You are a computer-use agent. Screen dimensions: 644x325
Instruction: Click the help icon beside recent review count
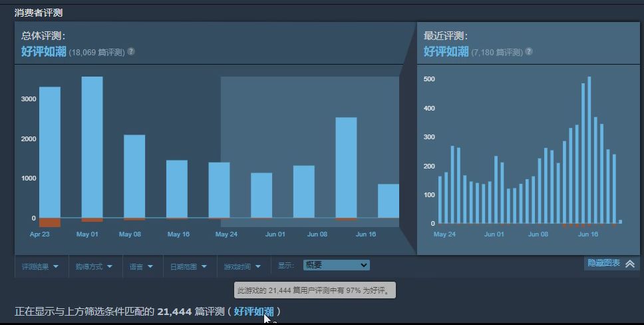point(529,51)
